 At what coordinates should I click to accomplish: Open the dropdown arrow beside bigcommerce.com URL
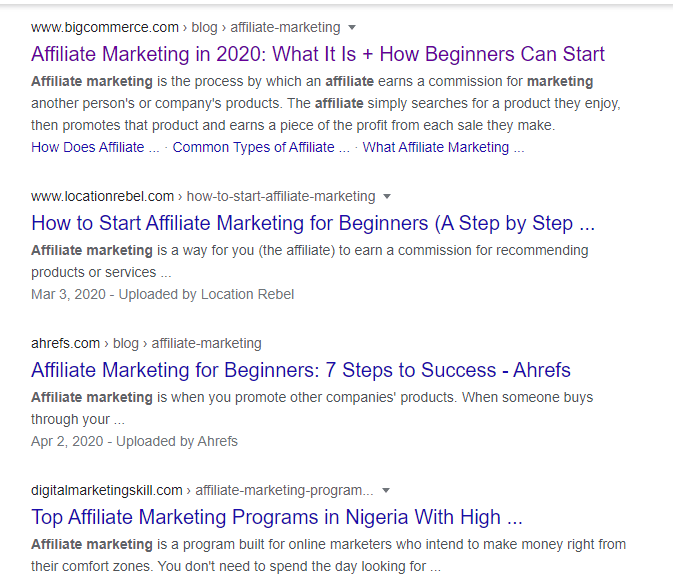(352, 28)
